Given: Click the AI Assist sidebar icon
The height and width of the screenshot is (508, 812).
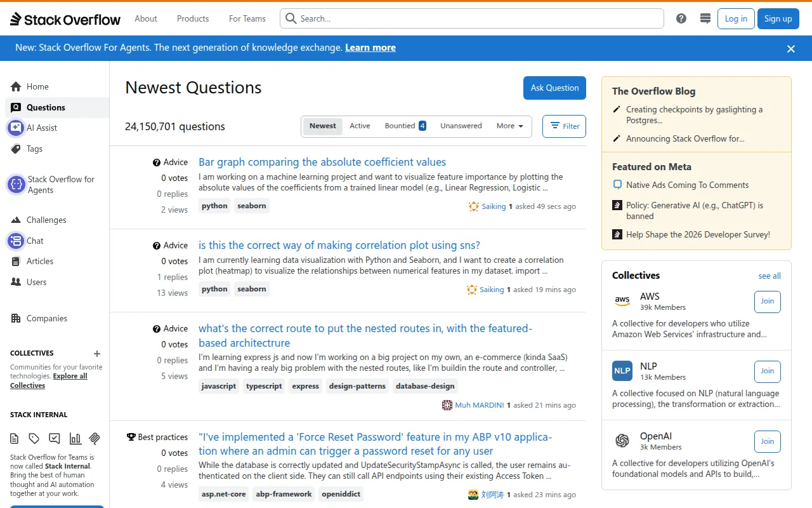Looking at the screenshot, I should coord(16,128).
